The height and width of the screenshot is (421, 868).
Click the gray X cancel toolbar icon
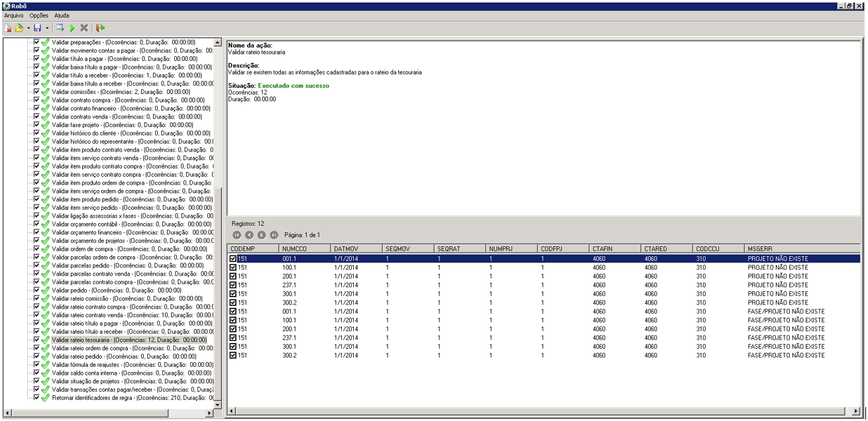coord(84,28)
